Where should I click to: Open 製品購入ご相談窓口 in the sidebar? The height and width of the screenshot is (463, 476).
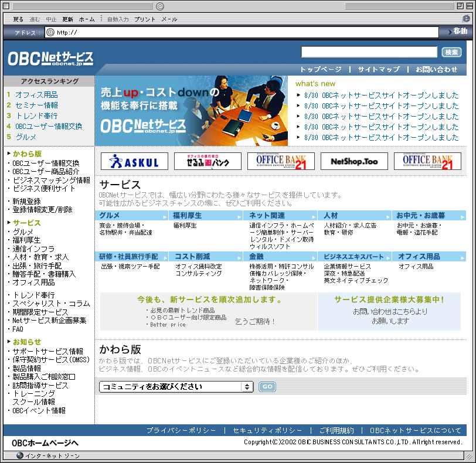coord(44,377)
